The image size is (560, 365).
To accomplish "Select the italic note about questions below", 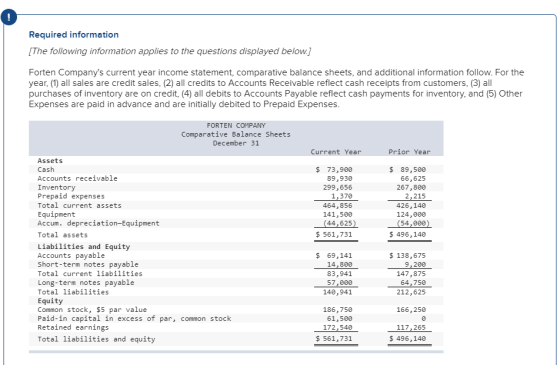I will (170, 51).
